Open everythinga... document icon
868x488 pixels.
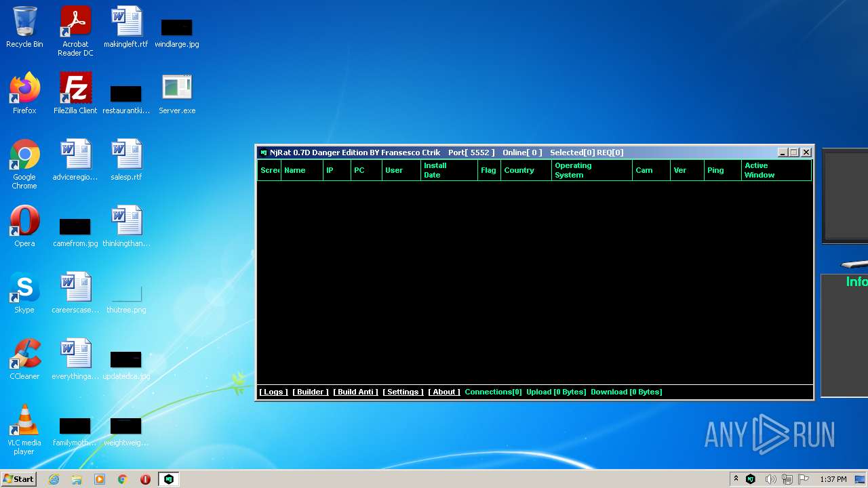pos(75,359)
